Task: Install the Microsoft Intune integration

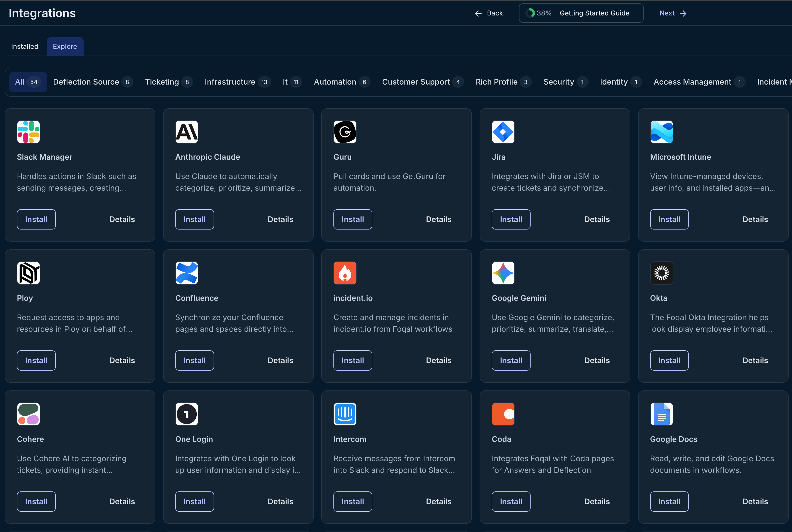Action: (669, 220)
